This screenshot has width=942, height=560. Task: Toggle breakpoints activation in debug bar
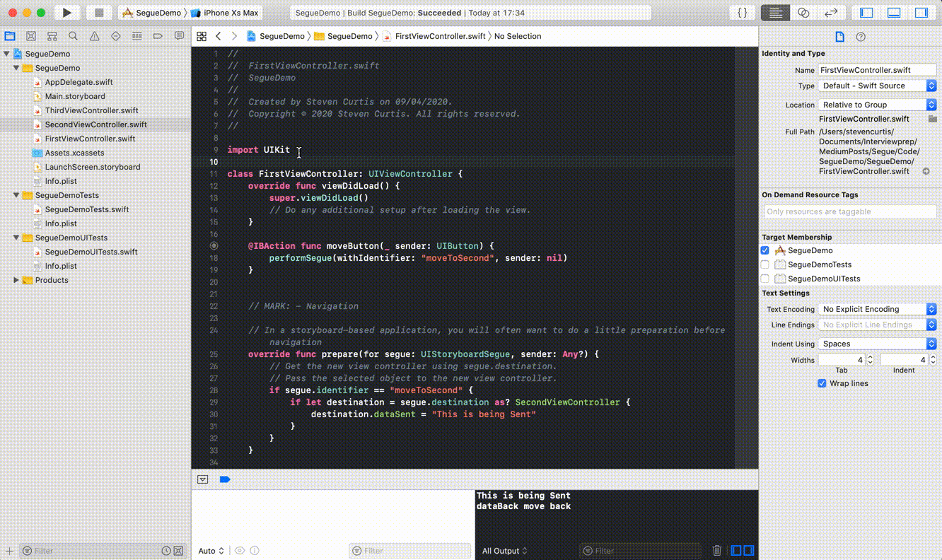pyautogui.click(x=225, y=479)
